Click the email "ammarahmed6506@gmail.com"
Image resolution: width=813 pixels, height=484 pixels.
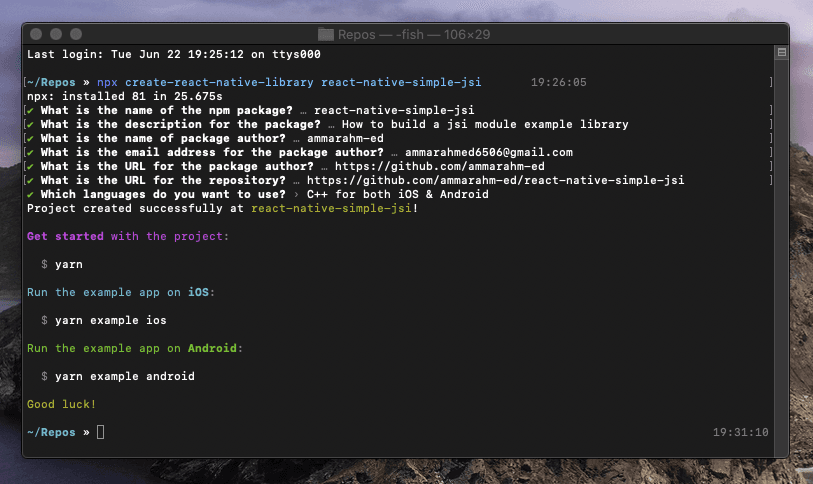click(x=489, y=153)
